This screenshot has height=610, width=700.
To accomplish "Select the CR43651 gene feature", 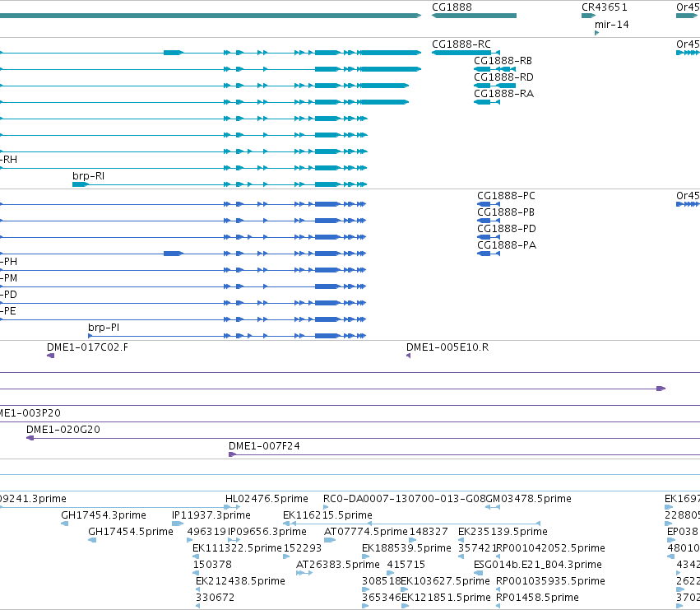I will click(588, 16).
